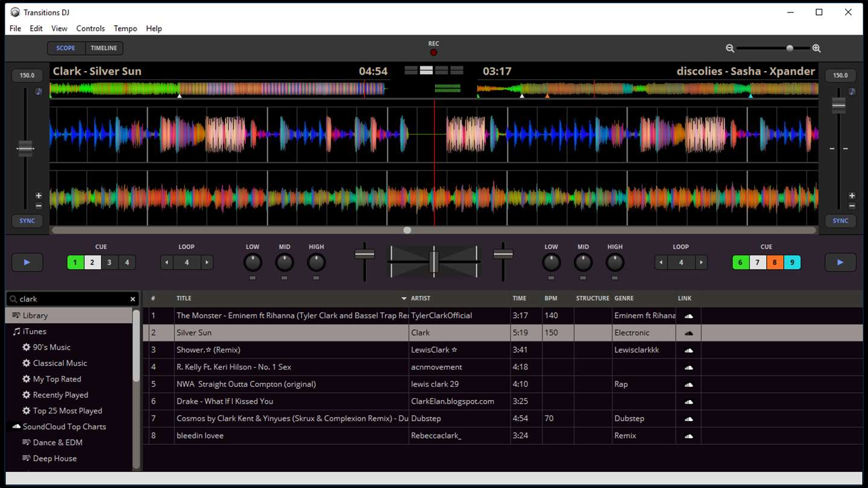The width and height of the screenshot is (868, 488).
Task: Click the TITLE column sort arrow
Action: pos(404,298)
